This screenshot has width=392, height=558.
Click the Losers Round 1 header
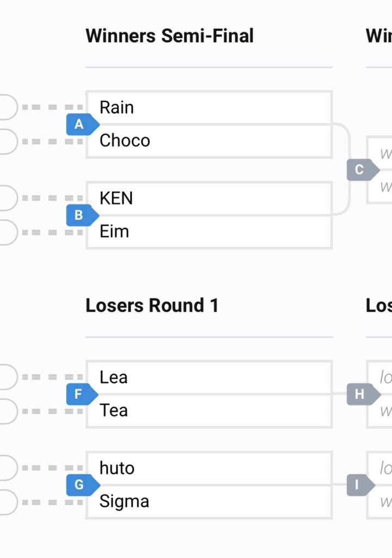point(152,305)
